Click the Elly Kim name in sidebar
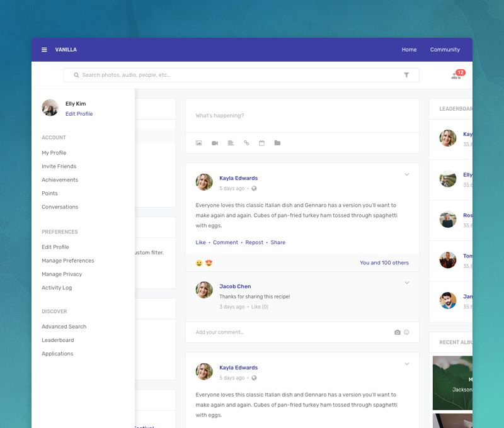504x428 pixels. (x=76, y=104)
